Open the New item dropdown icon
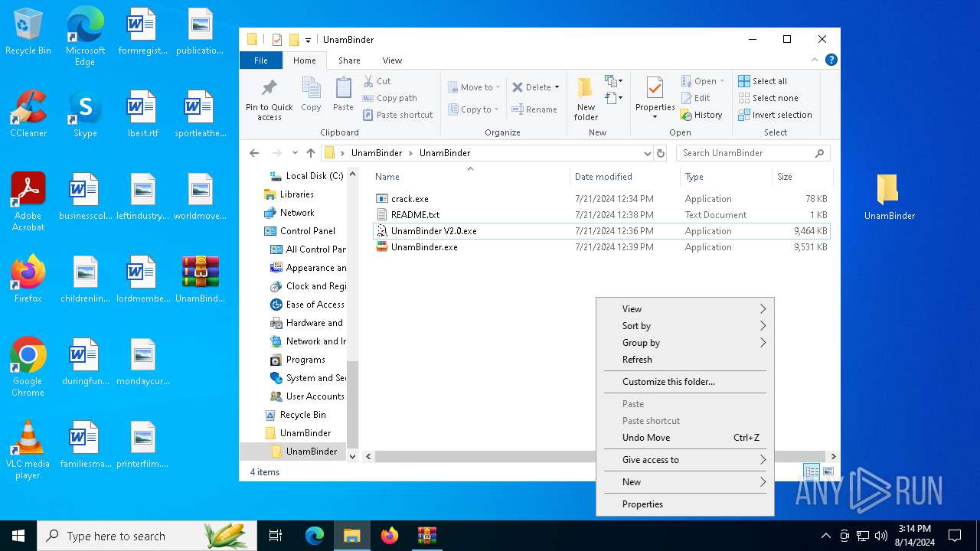 [x=613, y=81]
